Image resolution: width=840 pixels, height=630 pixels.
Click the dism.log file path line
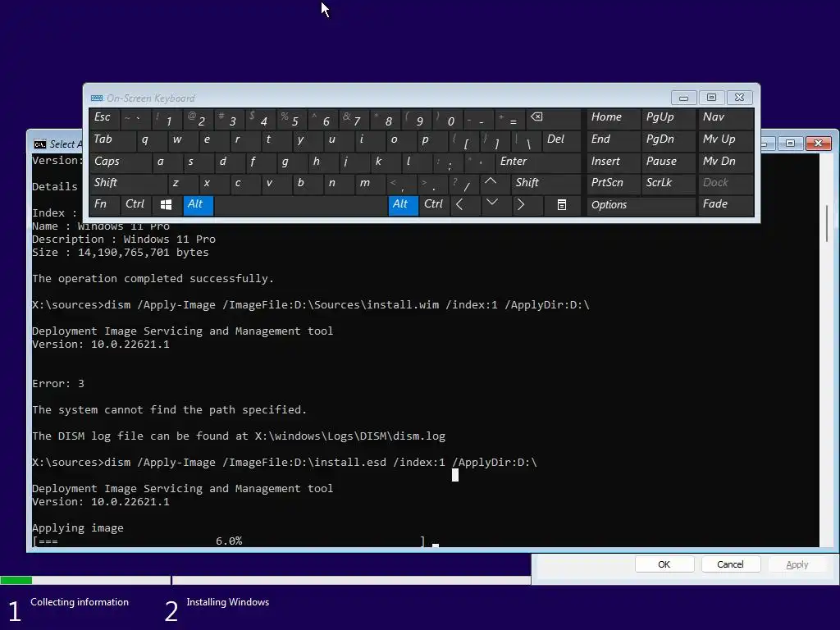click(x=239, y=436)
